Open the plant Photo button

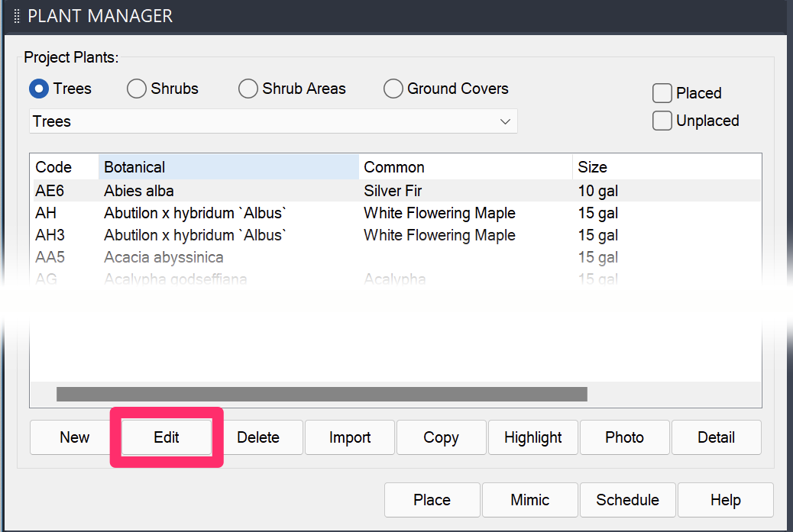[625, 437]
